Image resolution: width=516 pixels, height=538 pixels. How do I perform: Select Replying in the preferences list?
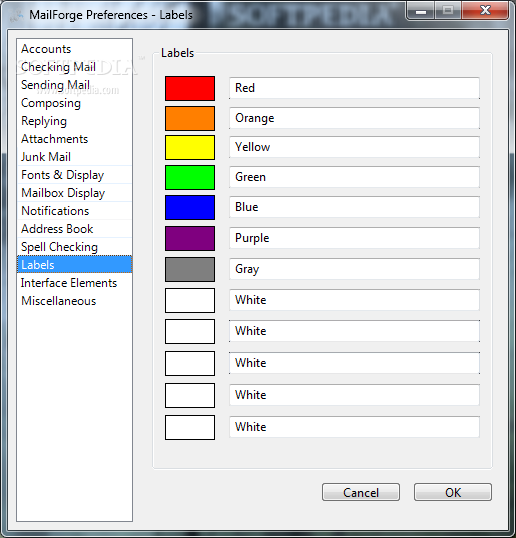74,121
